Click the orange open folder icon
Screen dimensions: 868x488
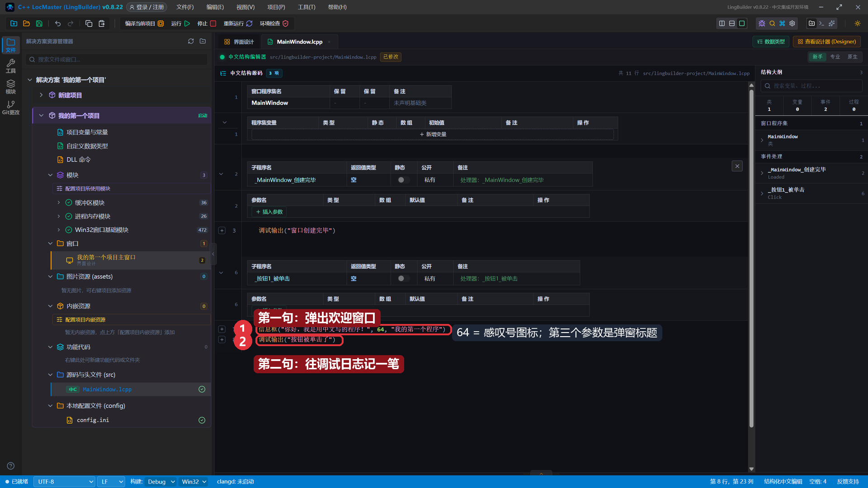tap(26, 23)
